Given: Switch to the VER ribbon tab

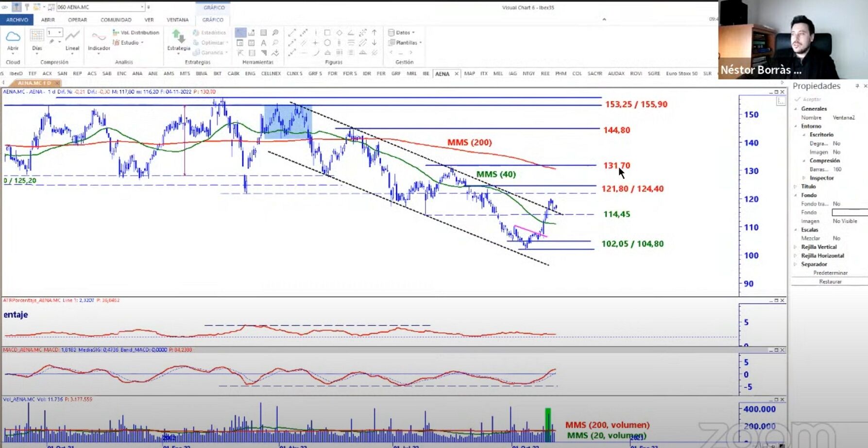Looking at the screenshot, I should (x=149, y=20).
